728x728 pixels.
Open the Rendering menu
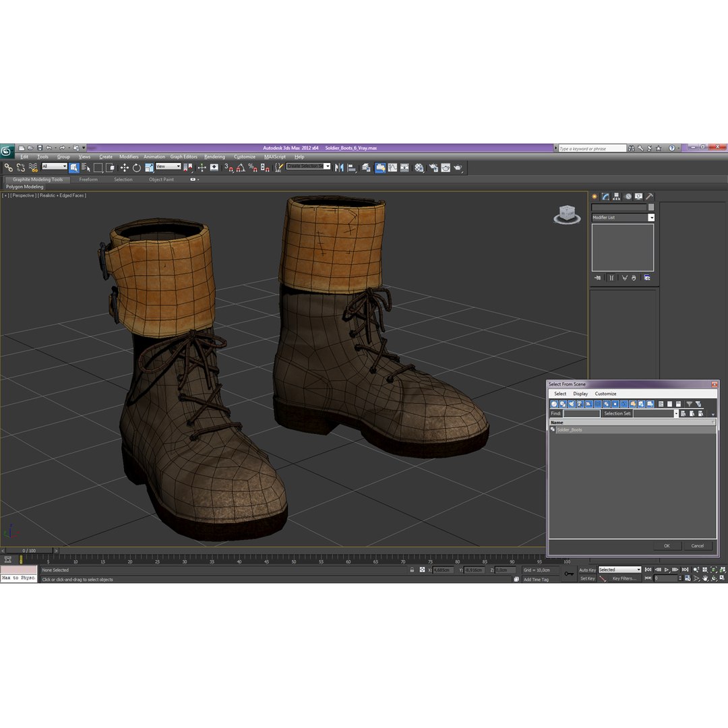click(214, 157)
